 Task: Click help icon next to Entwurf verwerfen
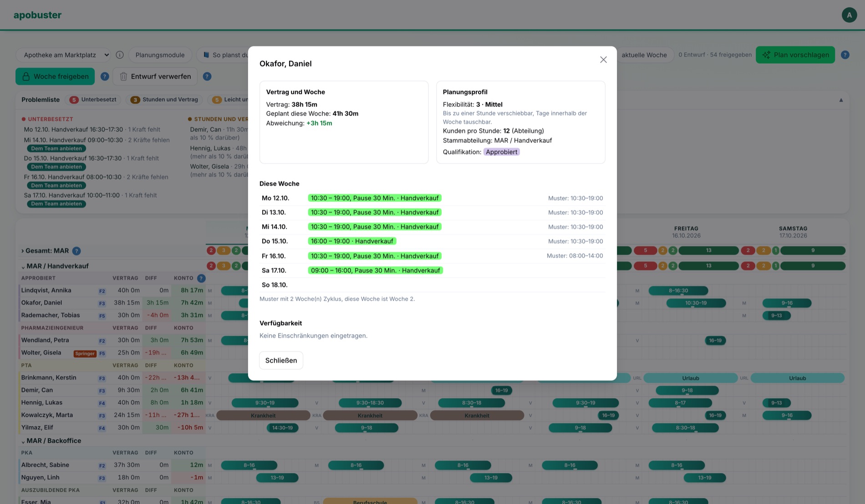click(x=207, y=76)
